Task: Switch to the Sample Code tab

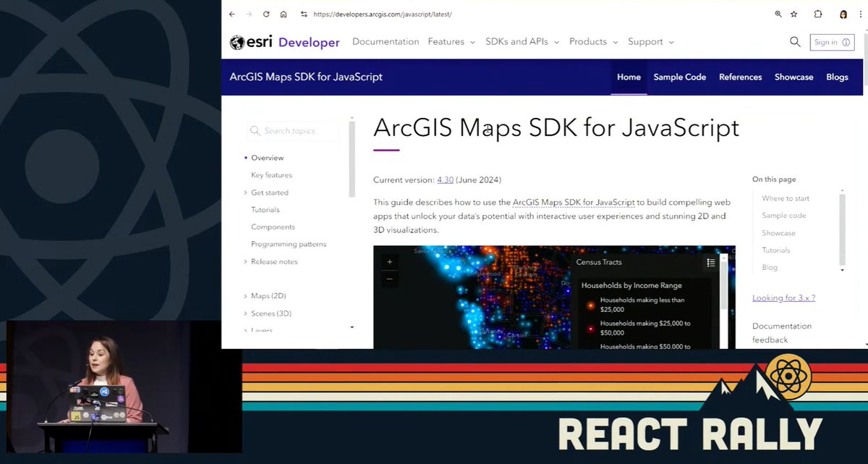Action: tap(680, 77)
